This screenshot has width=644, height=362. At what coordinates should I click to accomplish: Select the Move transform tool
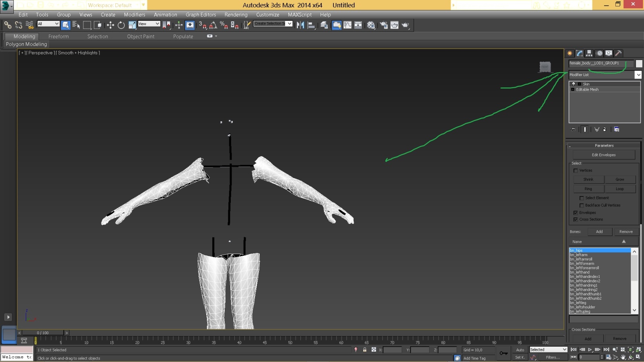pos(110,25)
